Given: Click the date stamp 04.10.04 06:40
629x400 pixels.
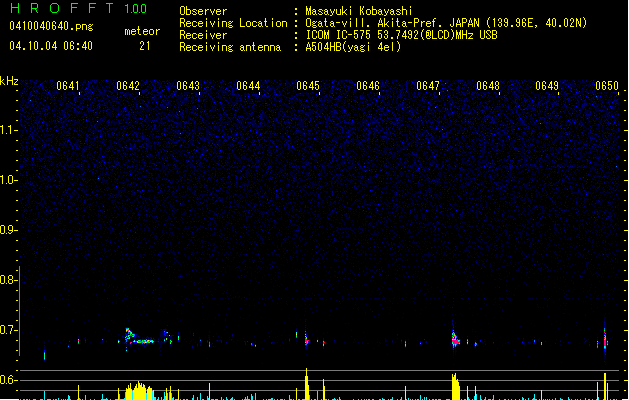Looking at the screenshot, I should coord(51,46).
